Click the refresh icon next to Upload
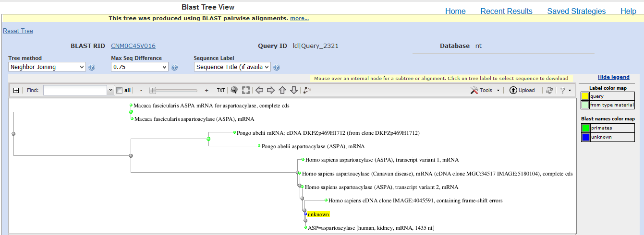Screen dimensions: 644x235 [549, 90]
